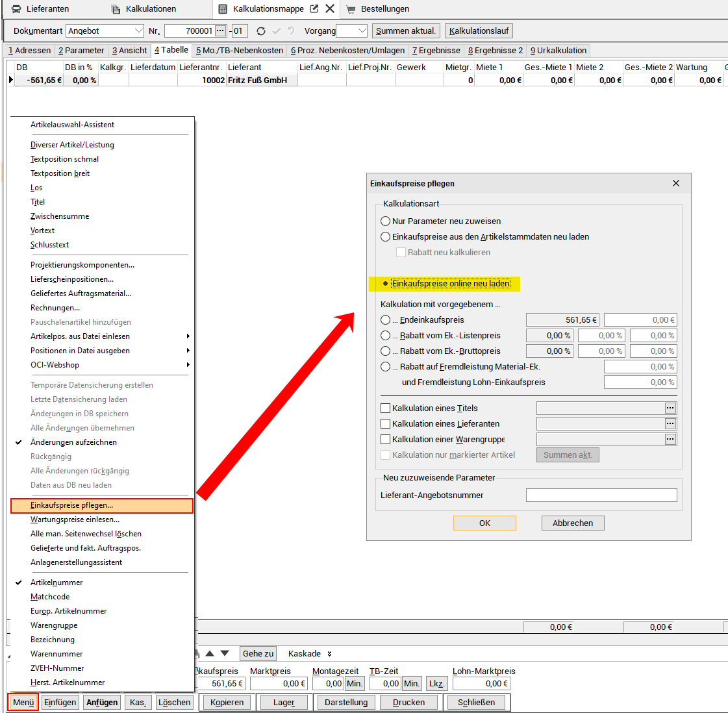The width and height of the screenshot is (728, 713).
Task: Close the Einkaufspreise pflegen dialog
Action: click(676, 183)
